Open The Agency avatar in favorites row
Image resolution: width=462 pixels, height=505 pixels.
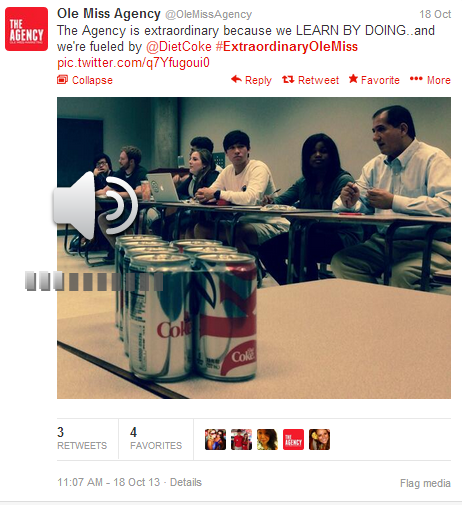293,439
